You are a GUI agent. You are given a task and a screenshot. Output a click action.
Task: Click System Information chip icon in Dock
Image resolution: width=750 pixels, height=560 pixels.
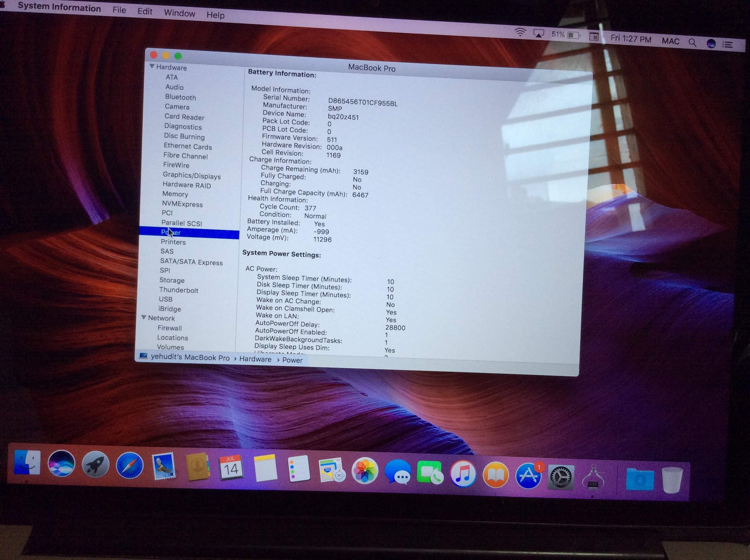coord(593,478)
